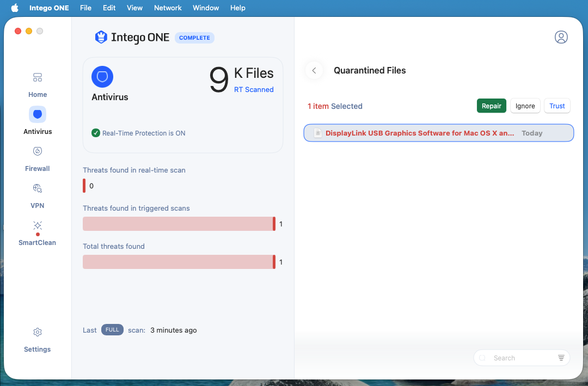
Task: Go back from Quarantined Files
Action: pos(314,71)
